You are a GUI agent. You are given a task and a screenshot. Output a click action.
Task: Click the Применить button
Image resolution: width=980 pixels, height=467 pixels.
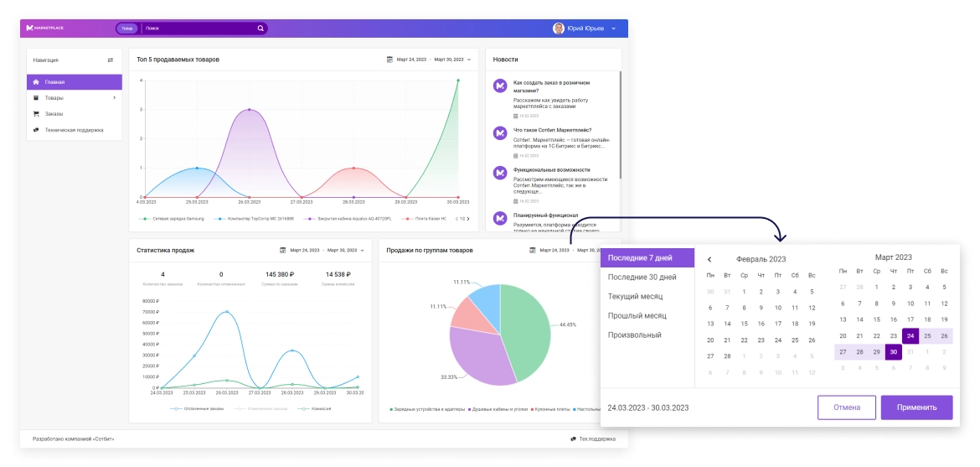coord(916,407)
